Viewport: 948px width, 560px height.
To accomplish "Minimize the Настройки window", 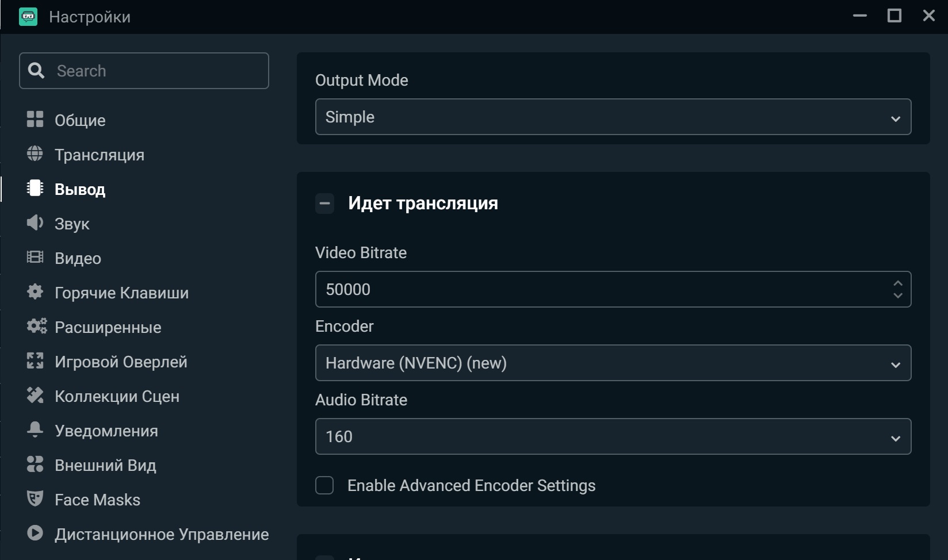I will [860, 16].
